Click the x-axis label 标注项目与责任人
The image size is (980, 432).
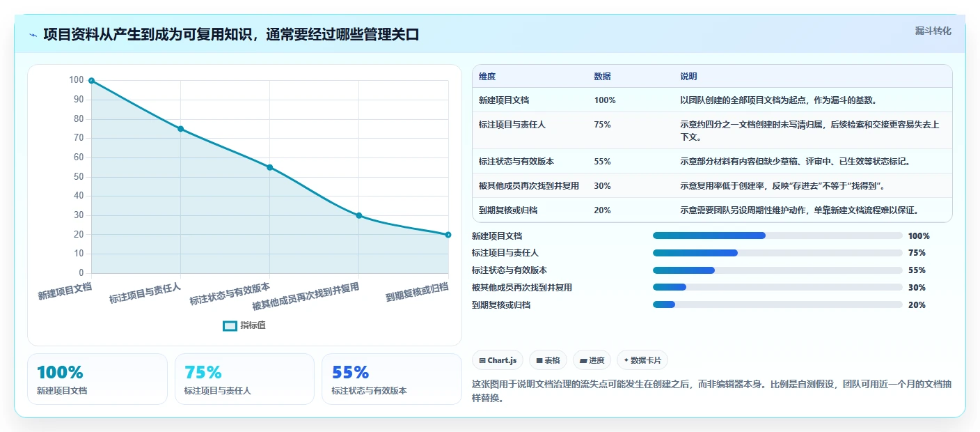[145, 293]
